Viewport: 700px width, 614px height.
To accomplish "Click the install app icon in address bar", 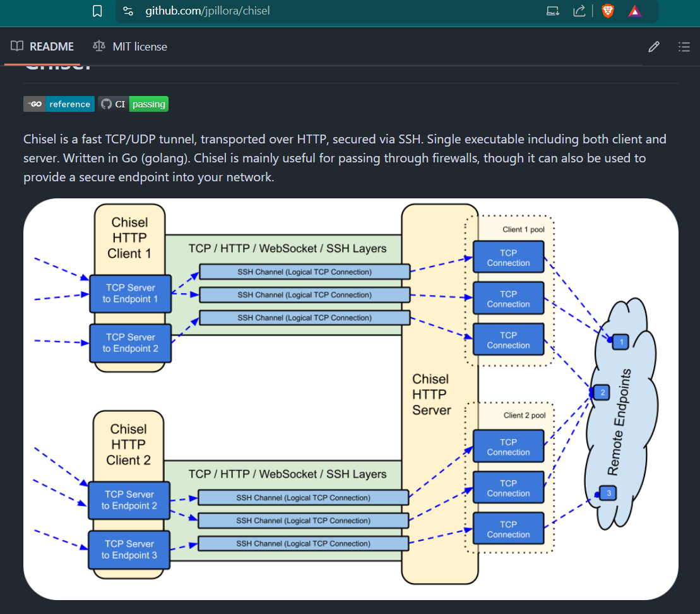I will [553, 11].
